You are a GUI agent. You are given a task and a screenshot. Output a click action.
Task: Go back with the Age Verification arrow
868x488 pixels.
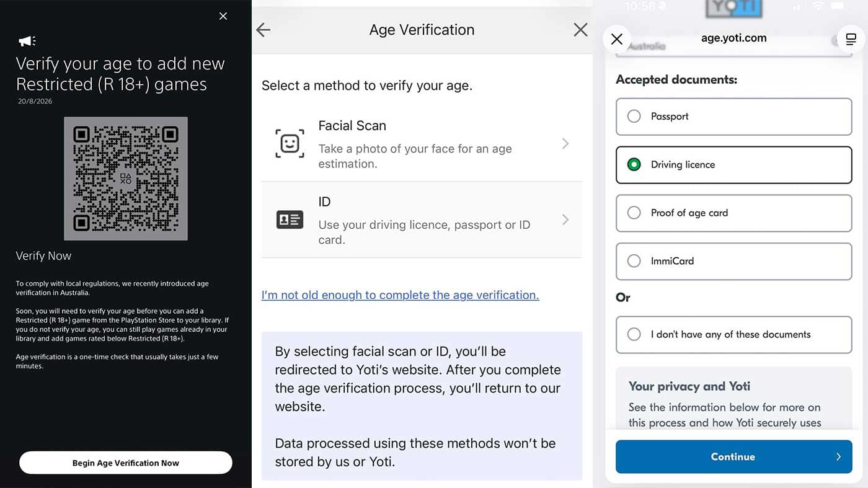coord(263,30)
